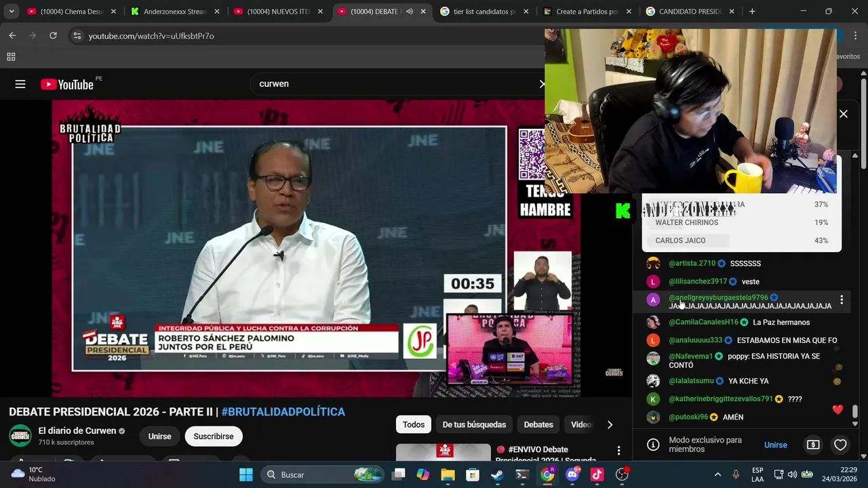Screen dimensions: 868x488
Task: Reload the current YouTube page
Action: point(53,36)
